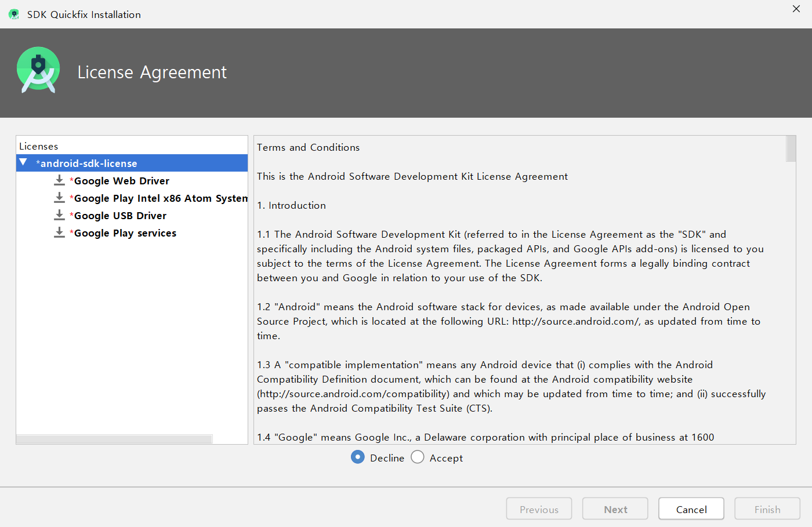812x527 pixels.
Task: Select the Accept radio button
Action: pyautogui.click(x=418, y=457)
